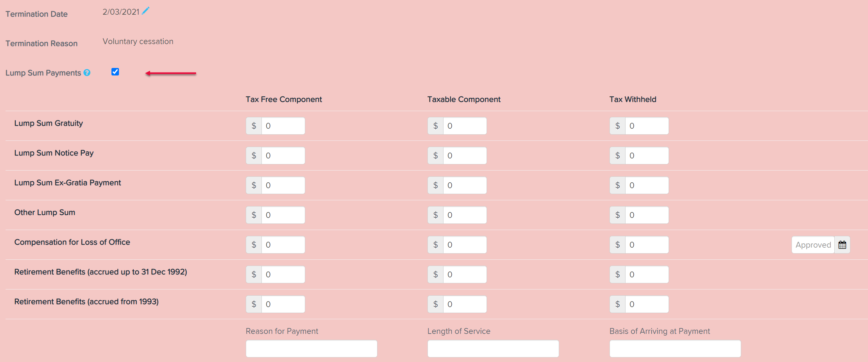
Task: Click the pencil icon beside Termination Date
Action: pos(145,11)
